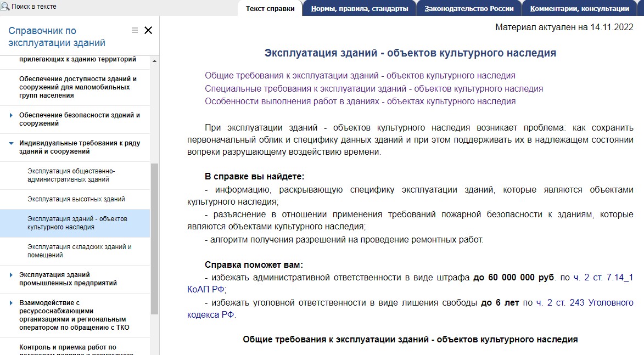Open link 'ч. 2 ст. 7.14_1 КоАП РФ'
The width and height of the screenshot is (644, 355).
603,278
